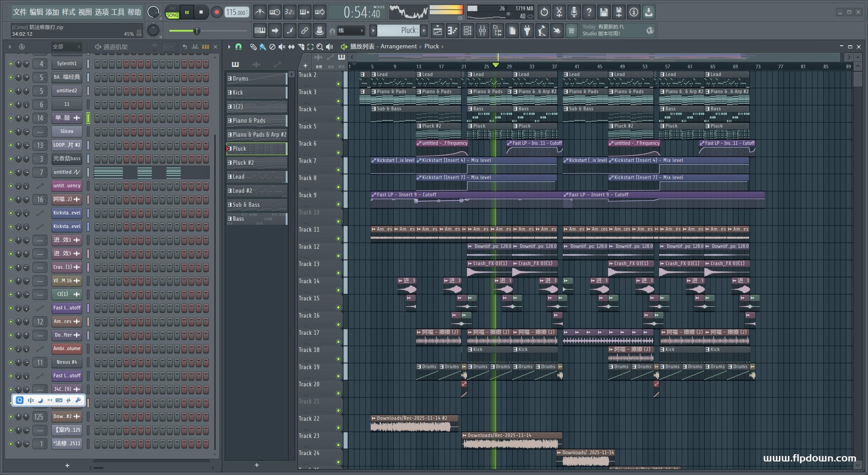Open the 文件 menu
868x475 pixels.
pyautogui.click(x=20, y=12)
